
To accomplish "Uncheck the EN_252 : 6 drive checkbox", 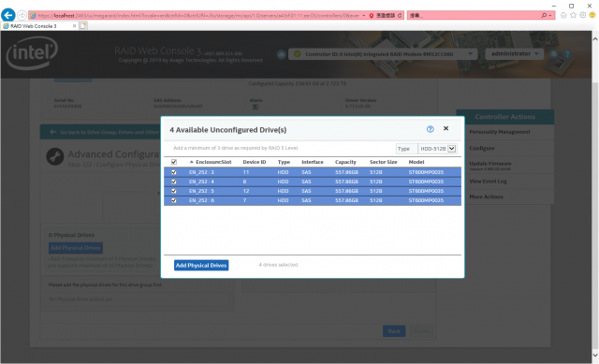I will 174,200.
